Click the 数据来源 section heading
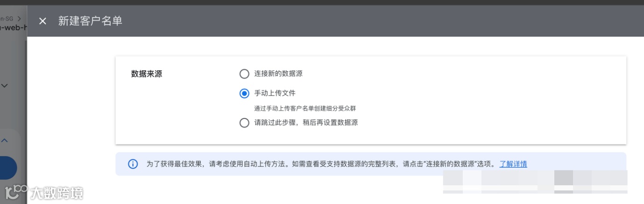This screenshot has height=204, width=644. [147, 74]
